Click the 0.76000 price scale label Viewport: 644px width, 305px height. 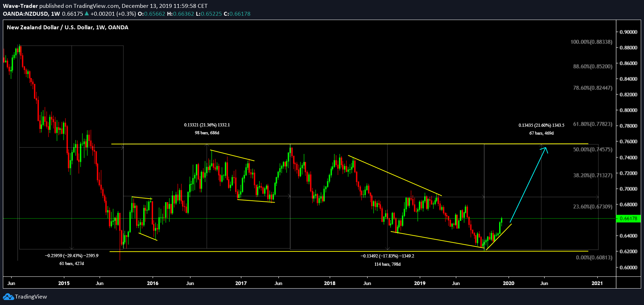(x=629, y=142)
